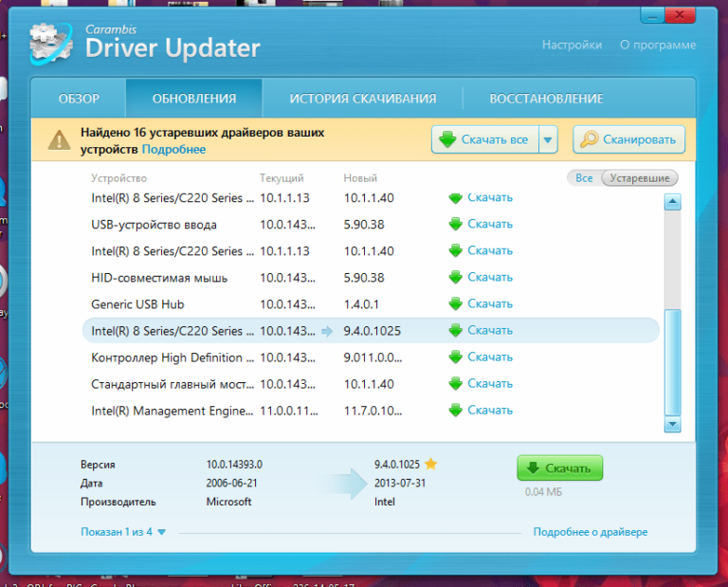Expand the Скачать все dropdown arrow
The image size is (728, 587).
pyautogui.click(x=548, y=140)
